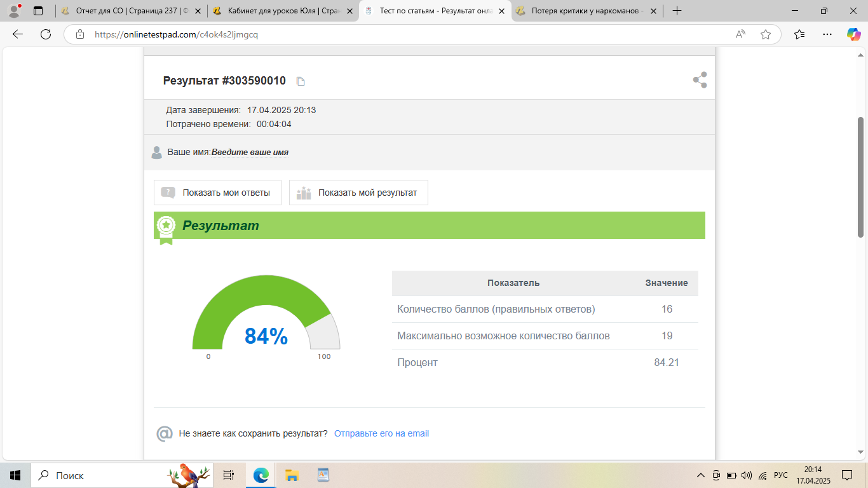868x488 pixels.
Task: Go back using the back arrow
Action: coord(18,34)
